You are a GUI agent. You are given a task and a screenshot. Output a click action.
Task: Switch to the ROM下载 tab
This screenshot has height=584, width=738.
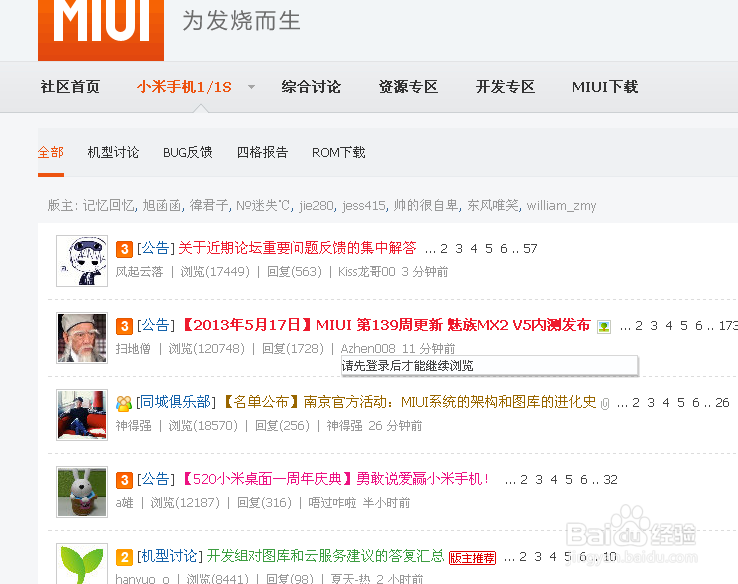click(x=338, y=152)
